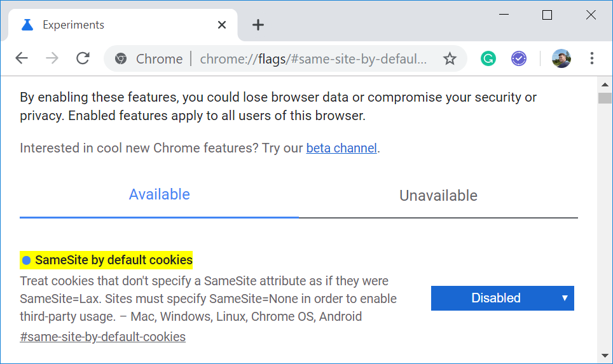Close the Experiments tab
Screen dimensions: 613x364
[222, 25]
